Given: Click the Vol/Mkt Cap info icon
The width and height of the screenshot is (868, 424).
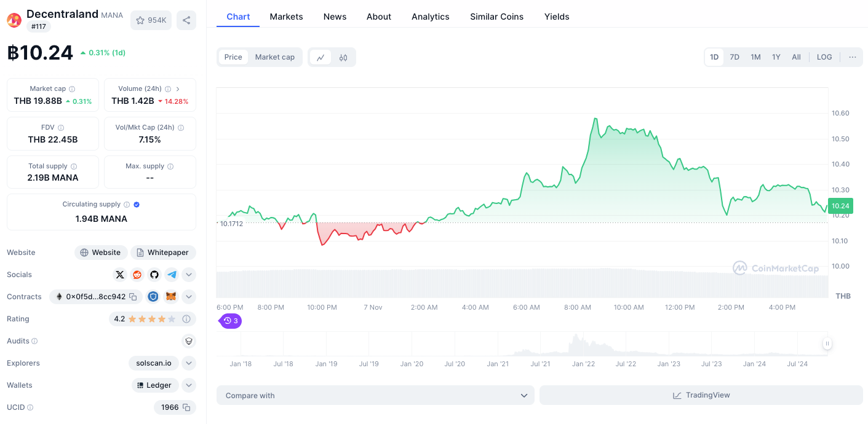Looking at the screenshot, I should tap(181, 128).
